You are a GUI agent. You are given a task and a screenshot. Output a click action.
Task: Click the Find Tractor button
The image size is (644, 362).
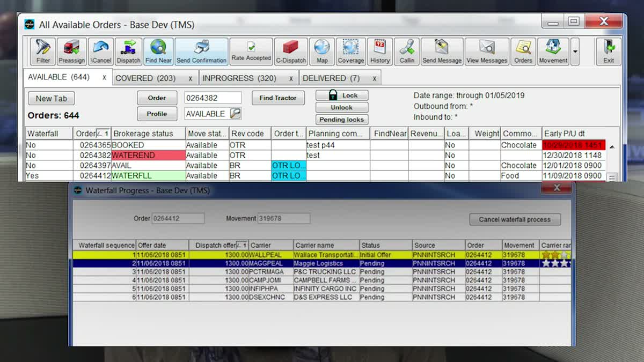point(278,98)
